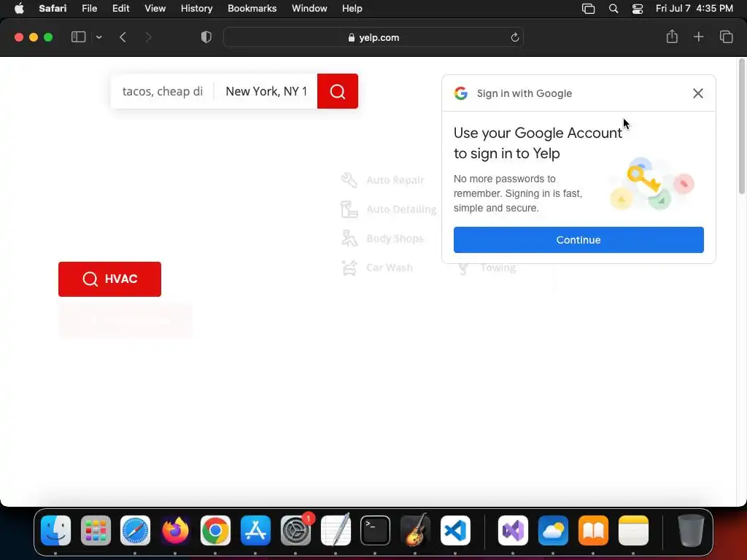Image resolution: width=747 pixels, height=560 pixels.
Task: Click the red search magnifier button
Action: (337, 91)
